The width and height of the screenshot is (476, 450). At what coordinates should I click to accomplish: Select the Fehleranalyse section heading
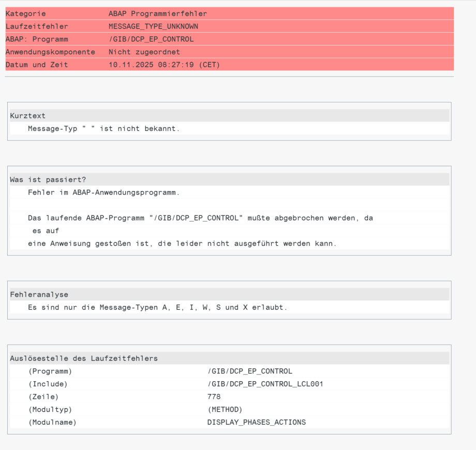(39, 295)
